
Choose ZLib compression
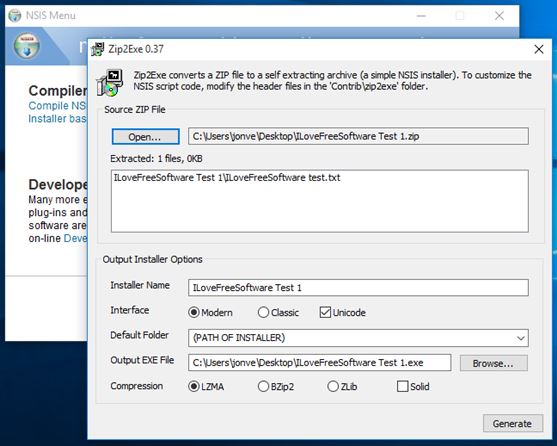(342, 386)
